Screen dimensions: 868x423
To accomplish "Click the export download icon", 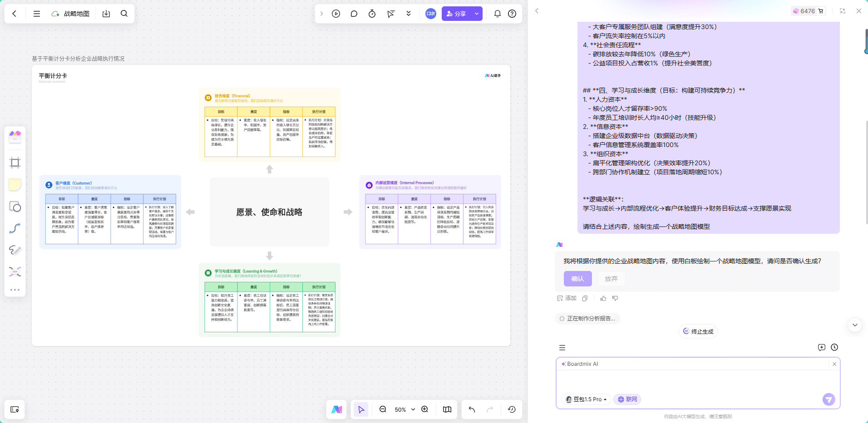I will point(106,14).
